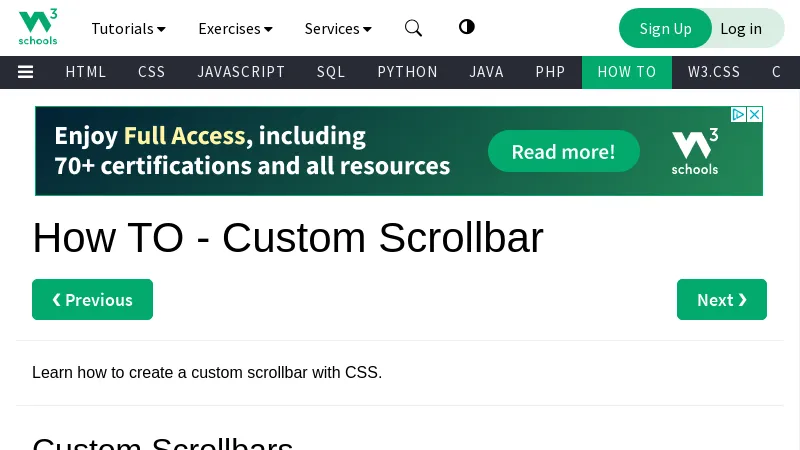The width and height of the screenshot is (800, 450).
Task: Toggle dark mode contrast icon
Action: click(x=467, y=27)
